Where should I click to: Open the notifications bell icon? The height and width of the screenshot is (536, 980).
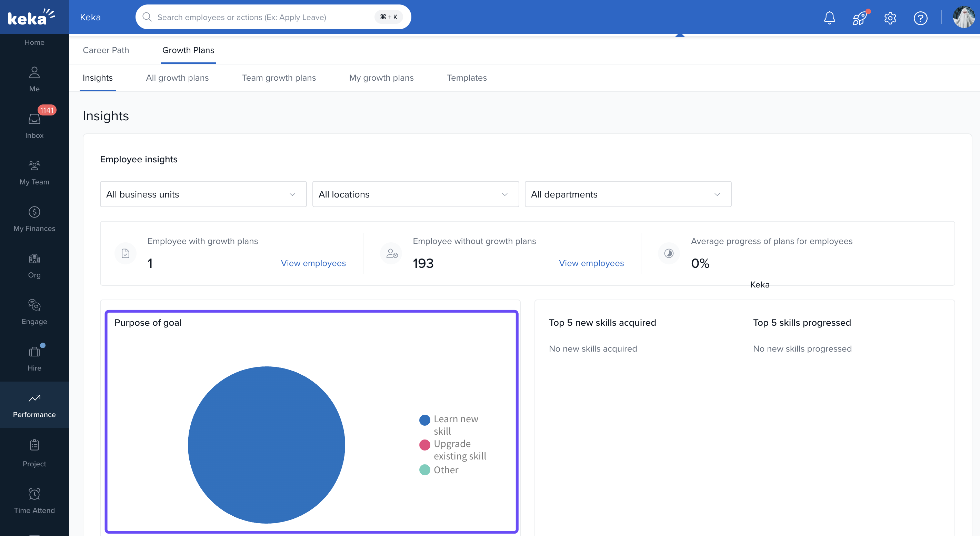pyautogui.click(x=829, y=18)
